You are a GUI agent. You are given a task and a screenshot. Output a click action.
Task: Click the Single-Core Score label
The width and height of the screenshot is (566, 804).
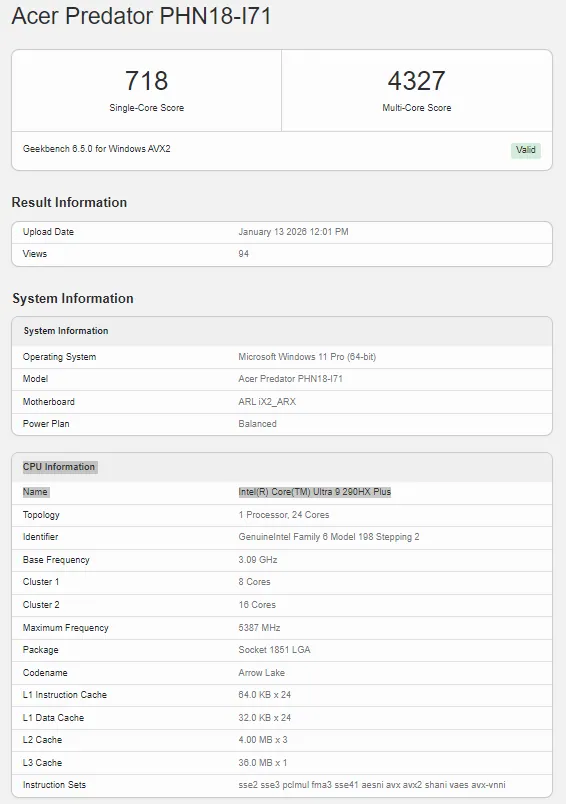coord(147,108)
